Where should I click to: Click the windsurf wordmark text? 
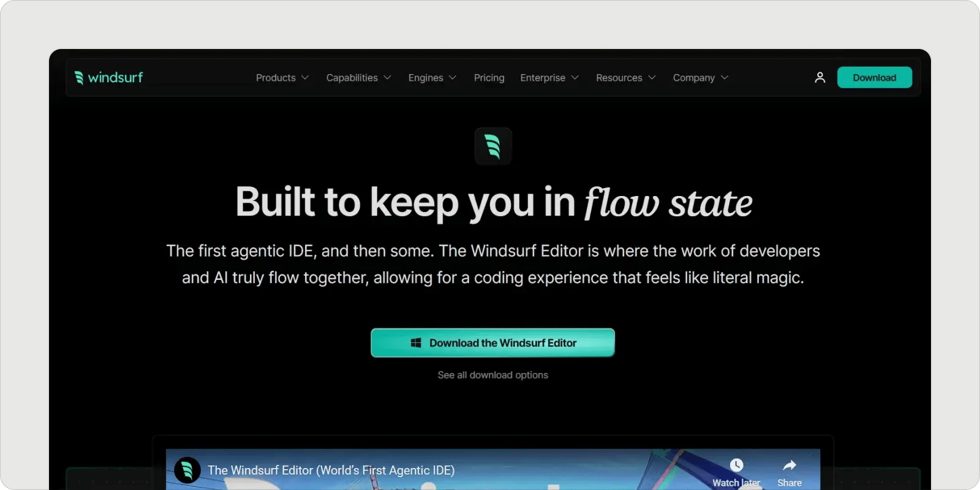[x=115, y=78]
